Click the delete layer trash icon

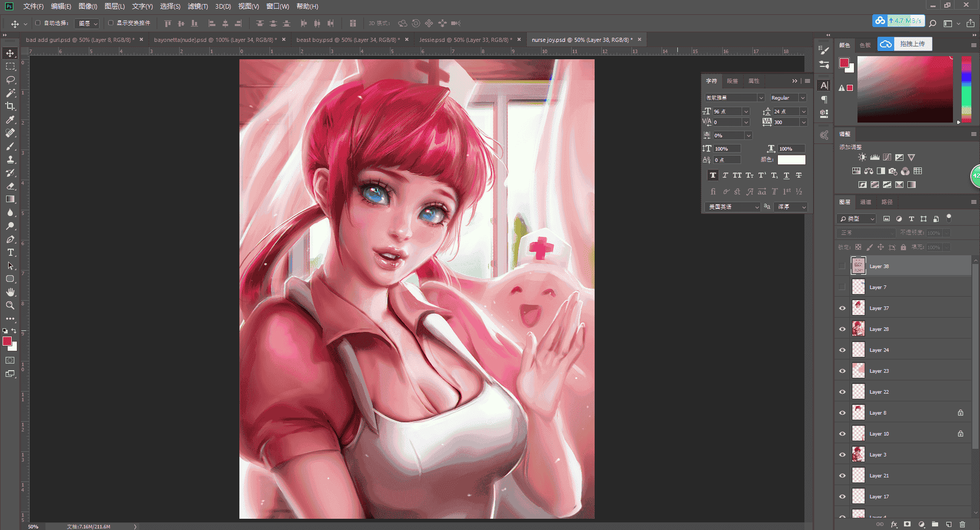coord(962,524)
